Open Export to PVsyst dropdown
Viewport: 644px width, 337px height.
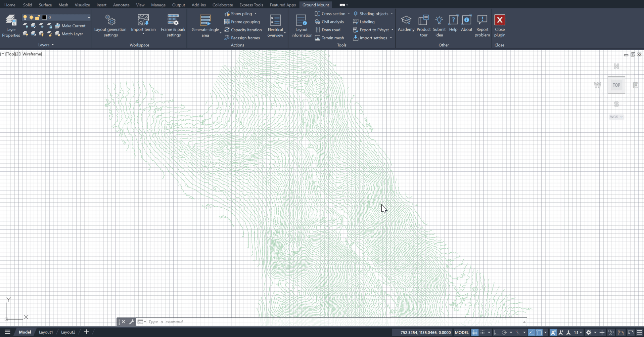coord(392,30)
